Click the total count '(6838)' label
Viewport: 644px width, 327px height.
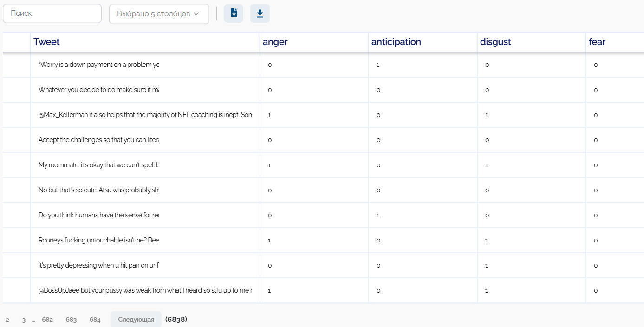click(x=176, y=320)
